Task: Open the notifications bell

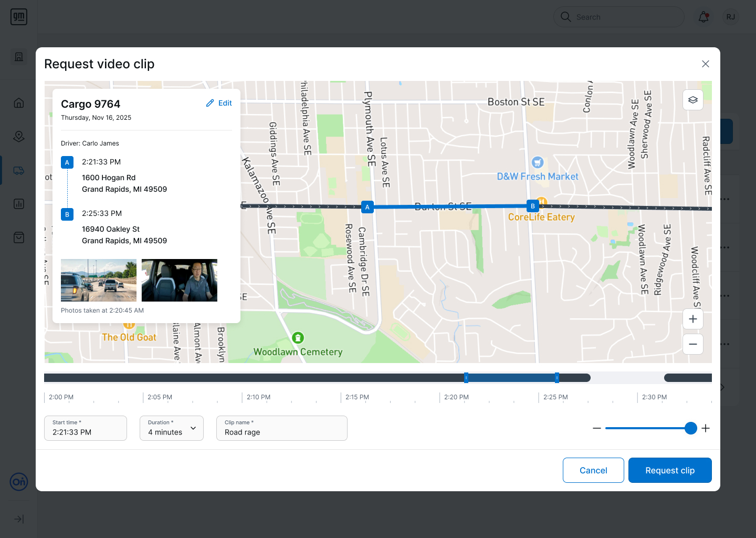Action: (703, 17)
